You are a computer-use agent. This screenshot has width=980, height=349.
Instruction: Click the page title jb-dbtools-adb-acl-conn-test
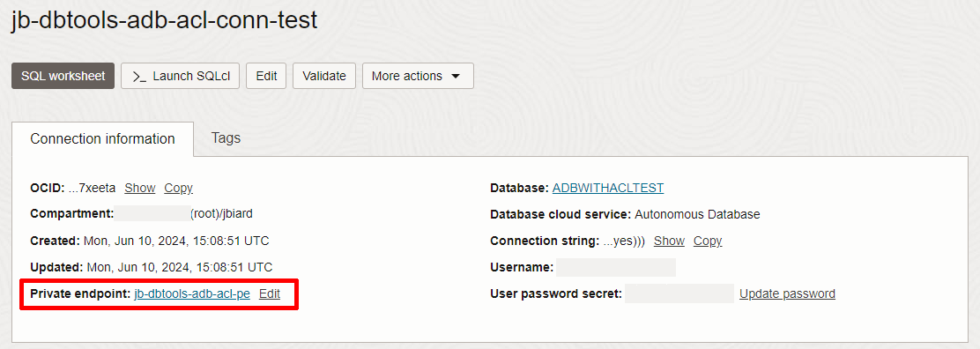pos(165,20)
